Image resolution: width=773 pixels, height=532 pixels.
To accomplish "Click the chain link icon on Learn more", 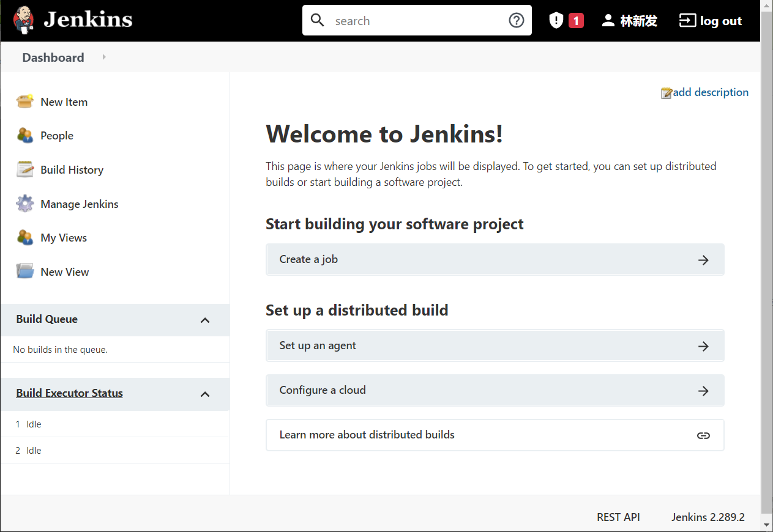I will click(703, 435).
